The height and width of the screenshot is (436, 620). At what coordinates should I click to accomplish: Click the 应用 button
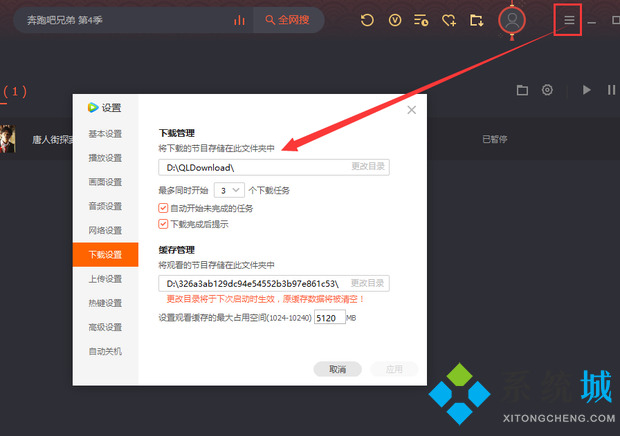(394, 369)
